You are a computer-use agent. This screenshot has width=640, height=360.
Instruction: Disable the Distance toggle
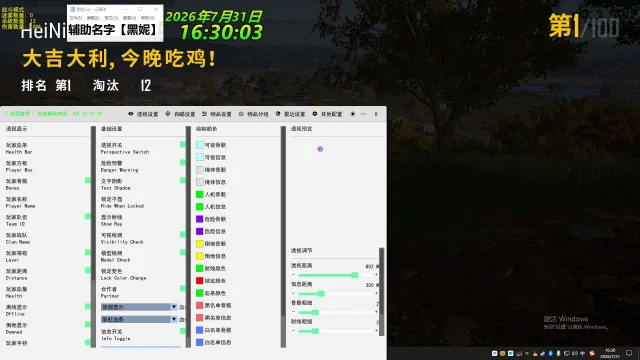click(87, 271)
